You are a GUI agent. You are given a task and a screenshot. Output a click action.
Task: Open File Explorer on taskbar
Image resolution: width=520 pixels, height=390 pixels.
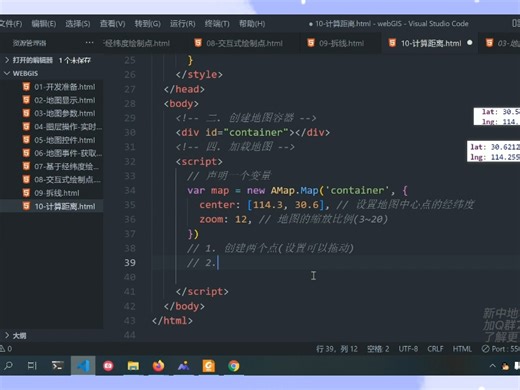pyautogui.click(x=133, y=366)
